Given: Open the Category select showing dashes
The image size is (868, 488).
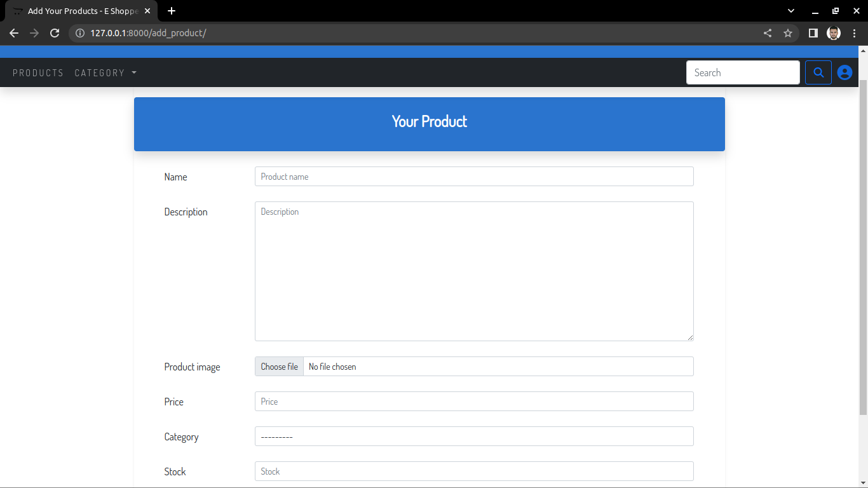Looking at the screenshot, I should (474, 436).
